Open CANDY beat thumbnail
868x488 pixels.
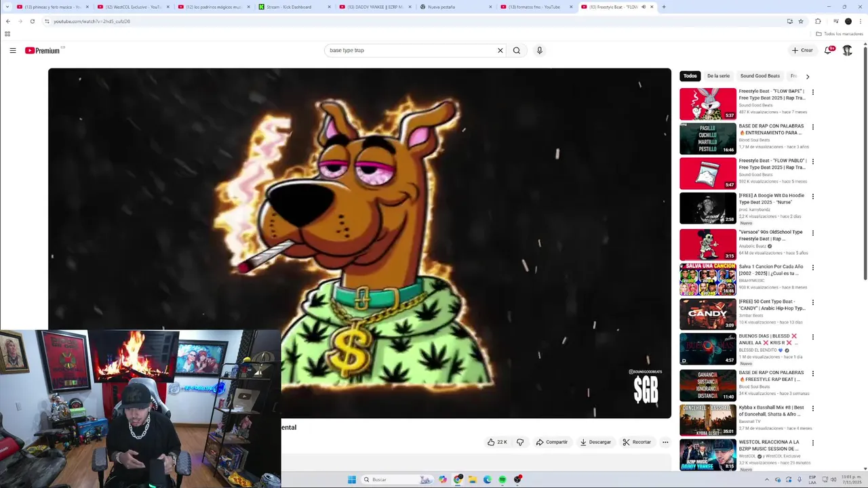708,314
